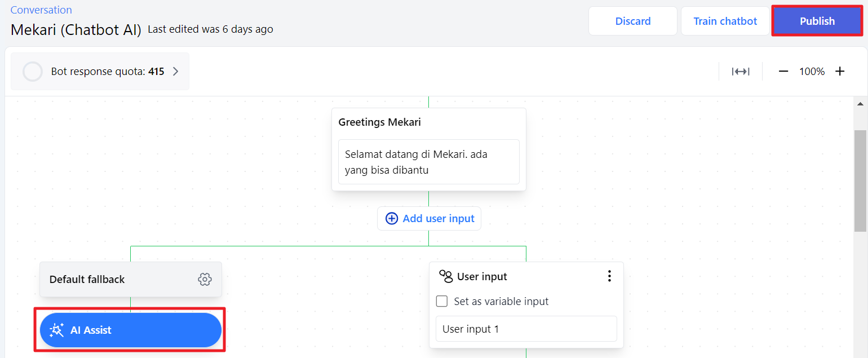Click the canvas scrollbar up arrow
Image resolution: width=868 pixels, height=358 pixels.
860,104
